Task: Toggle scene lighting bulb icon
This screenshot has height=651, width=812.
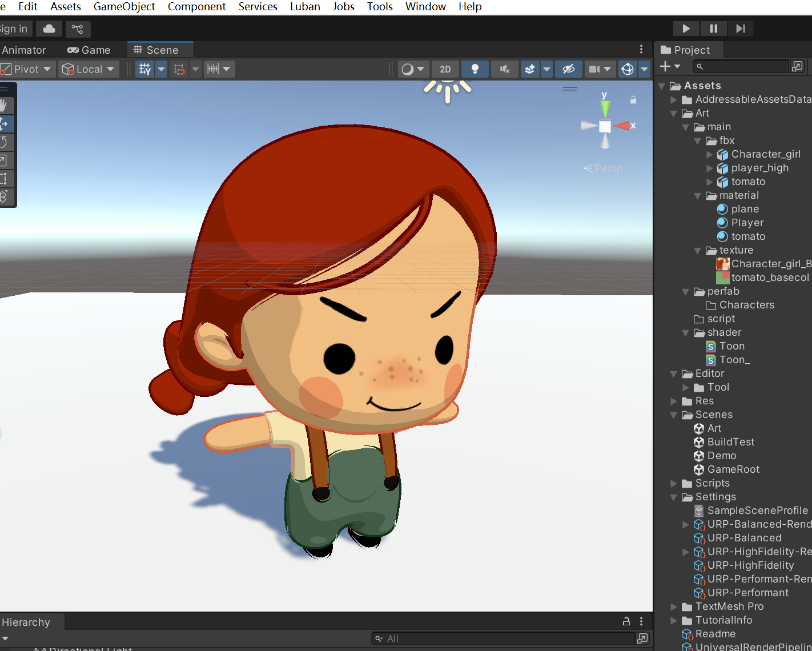Action: (x=475, y=69)
